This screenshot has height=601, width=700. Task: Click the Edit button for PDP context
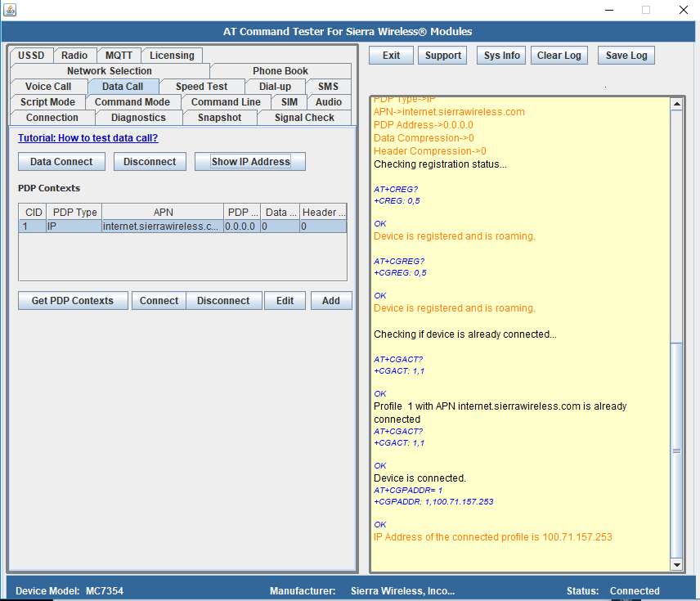[x=285, y=301]
